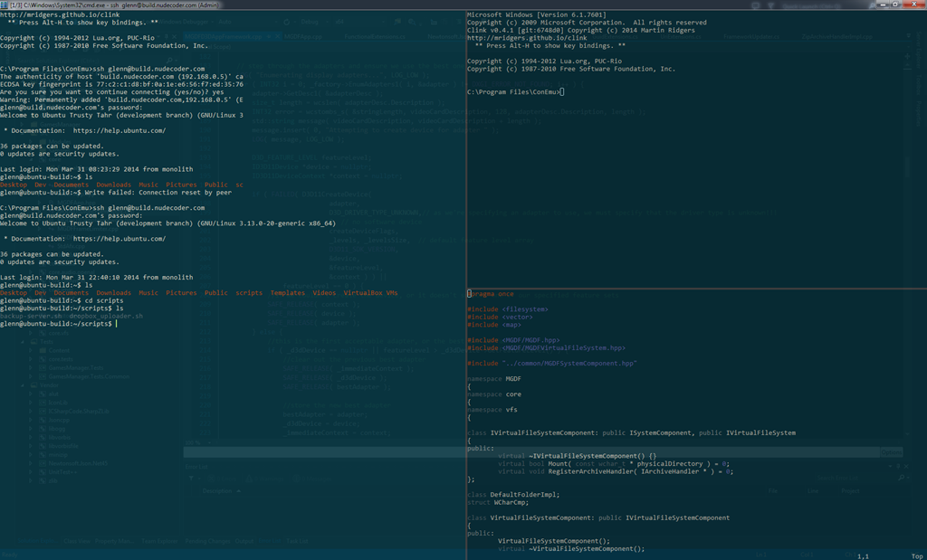This screenshot has width=927, height=560.
Task: Focus the glenn@ubuntu-build:~/scripts$ prompt cursor
Action: pos(117,324)
